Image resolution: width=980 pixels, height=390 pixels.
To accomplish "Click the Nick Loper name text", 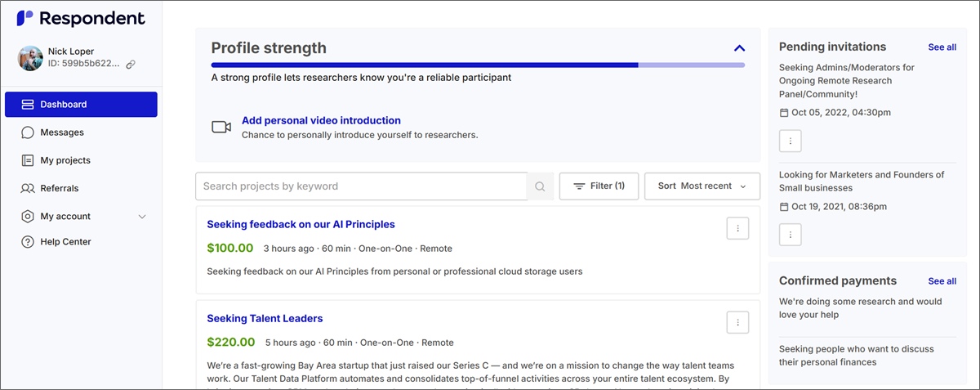I will pyautogui.click(x=71, y=52).
